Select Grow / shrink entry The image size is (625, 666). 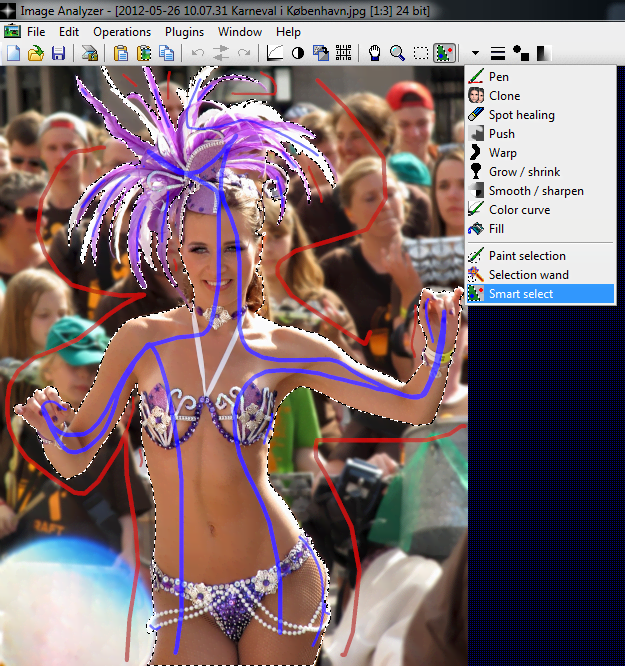(524, 172)
